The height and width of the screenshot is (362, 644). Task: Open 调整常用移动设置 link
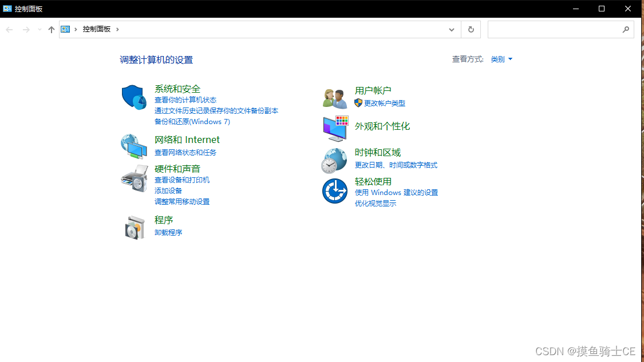pos(182,201)
